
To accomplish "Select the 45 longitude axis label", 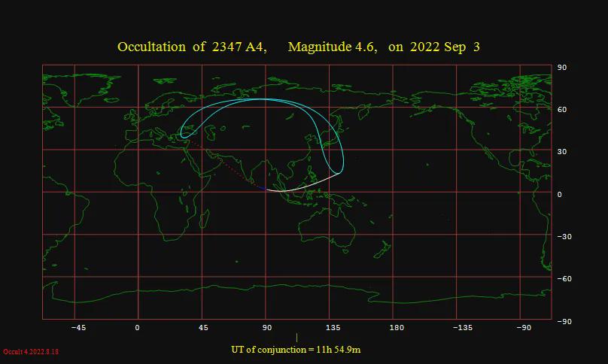I will 203,328.
